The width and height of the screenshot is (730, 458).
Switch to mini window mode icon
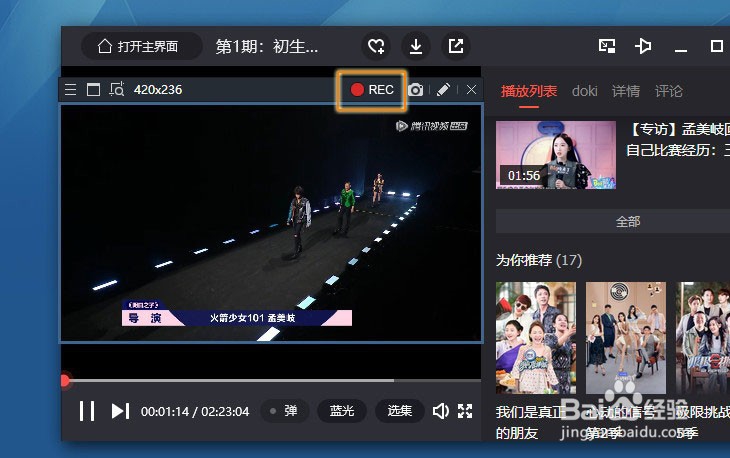[607, 46]
